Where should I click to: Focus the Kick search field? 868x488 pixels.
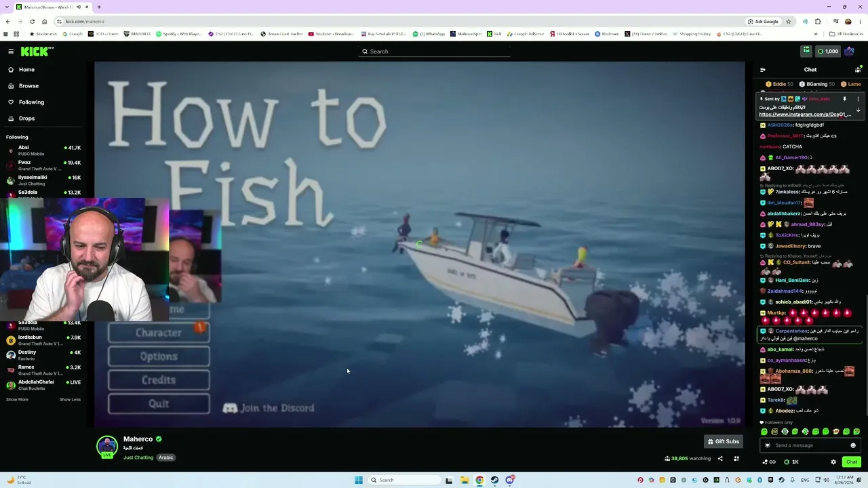click(x=434, y=52)
